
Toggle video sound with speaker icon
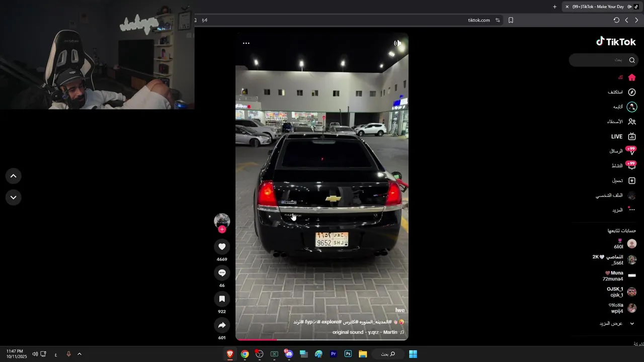coord(397,43)
